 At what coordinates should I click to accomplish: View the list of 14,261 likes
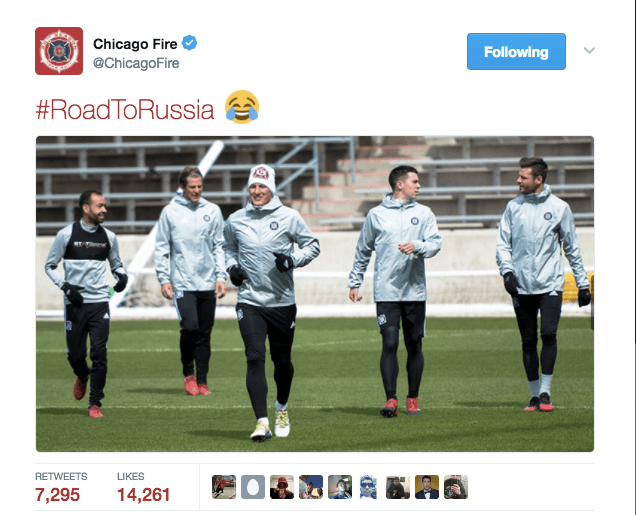click(x=143, y=487)
